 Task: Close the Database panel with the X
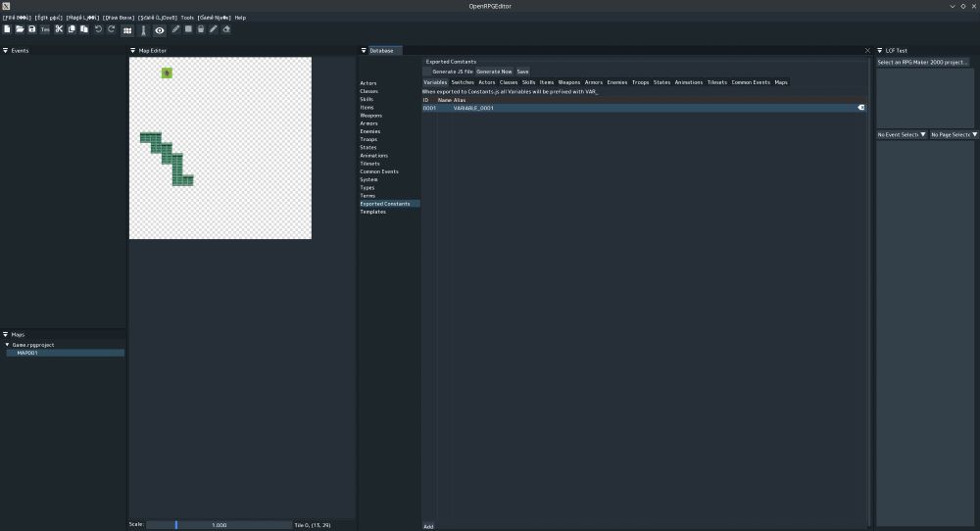click(x=867, y=51)
